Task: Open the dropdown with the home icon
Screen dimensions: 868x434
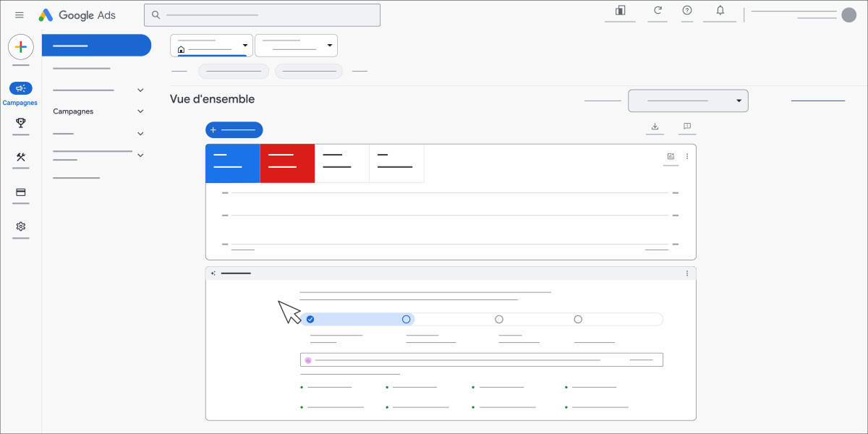Action: pos(211,46)
